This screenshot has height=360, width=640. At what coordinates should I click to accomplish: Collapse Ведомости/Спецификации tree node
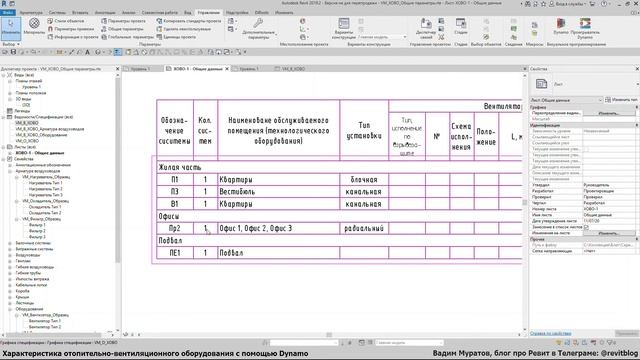click(x=3, y=117)
